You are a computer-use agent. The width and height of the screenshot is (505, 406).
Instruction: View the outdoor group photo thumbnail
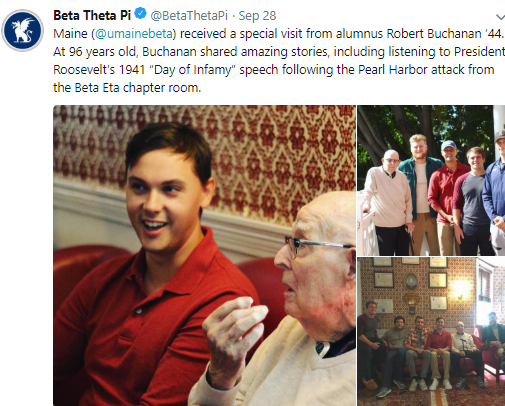pos(431,180)
